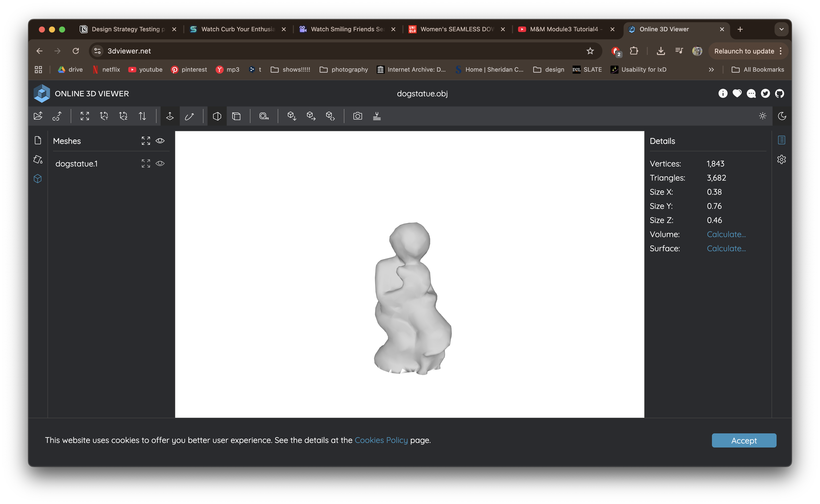Image resolution: width=820 pixels, height=504 pixels.
Task: Click the fit model to window icon
Action: (x=84, y=116)
